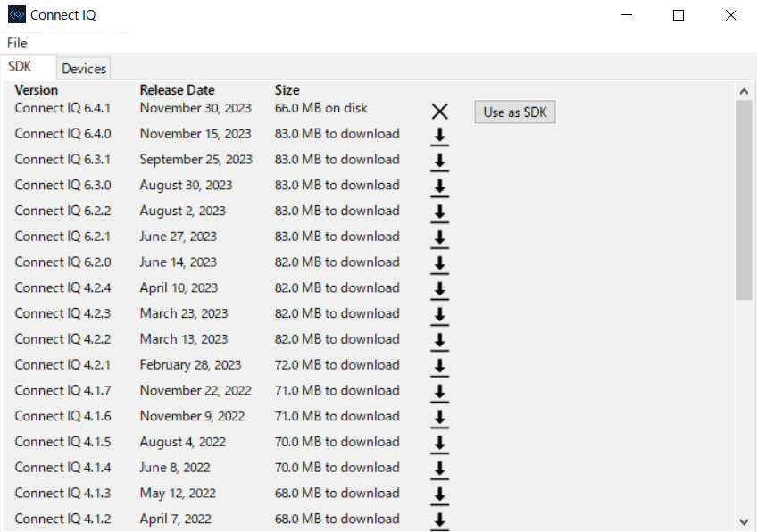Screen dimensions: 757x532
Task: Select the Connect IQ 4.2.4 version text
Action: 62,287
